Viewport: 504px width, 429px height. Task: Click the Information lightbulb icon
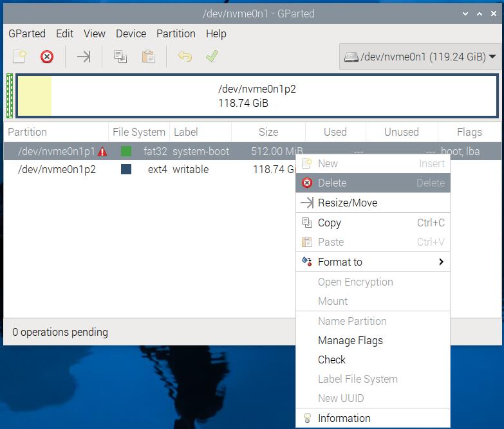click(x=307, y=418)
